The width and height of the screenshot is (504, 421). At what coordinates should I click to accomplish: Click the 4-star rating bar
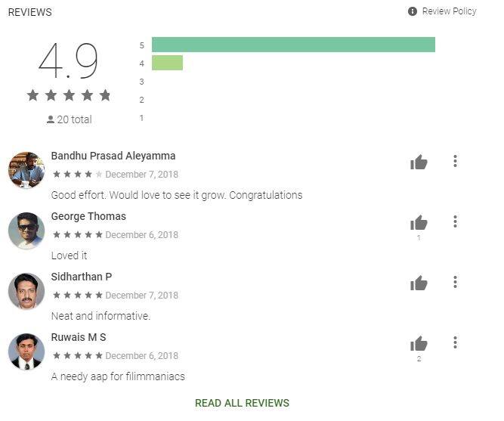[x=167, y=63]
